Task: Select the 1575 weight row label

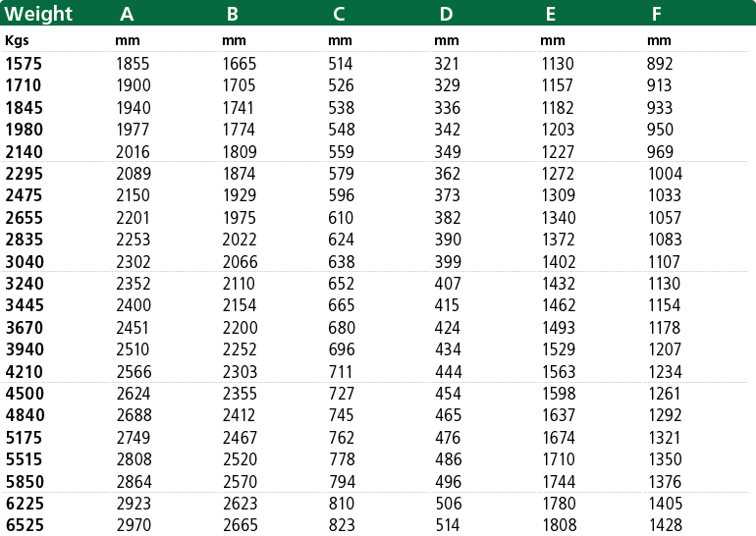Action: [24, 64]
